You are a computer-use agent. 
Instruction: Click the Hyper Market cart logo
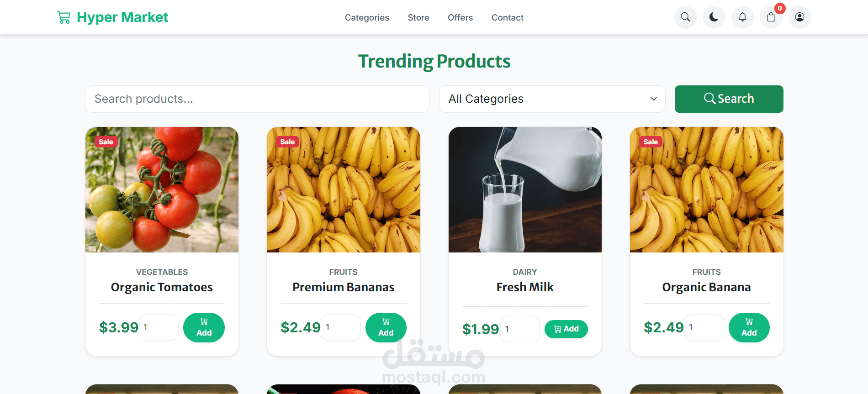pyautogui.click(x=112, y=17)
